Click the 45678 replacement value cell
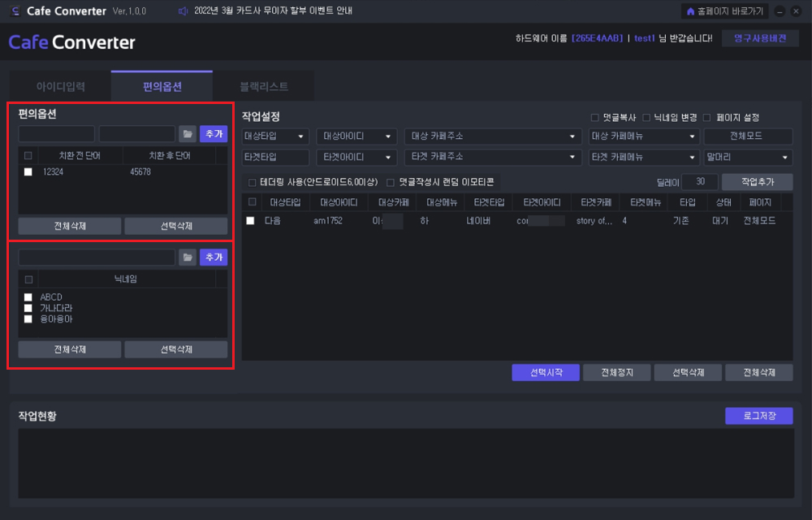Viewport: 812px width, 520px height. point(140,172)
